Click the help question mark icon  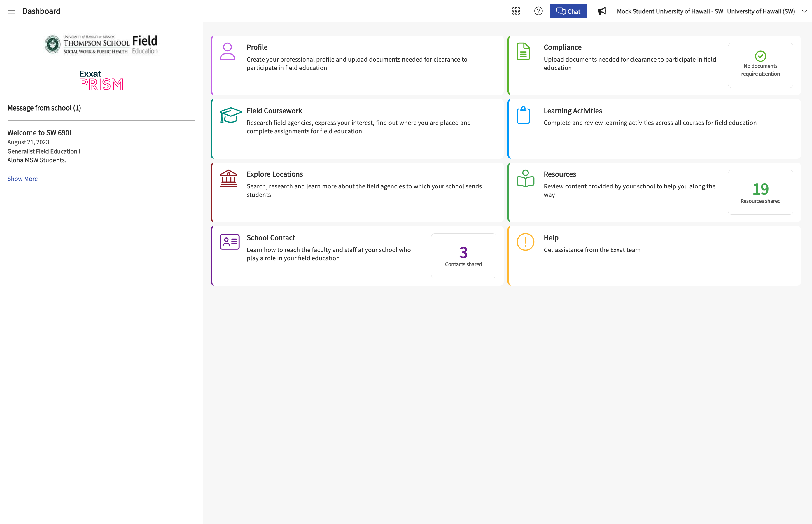pyautogui.click(x=538, y=11)
